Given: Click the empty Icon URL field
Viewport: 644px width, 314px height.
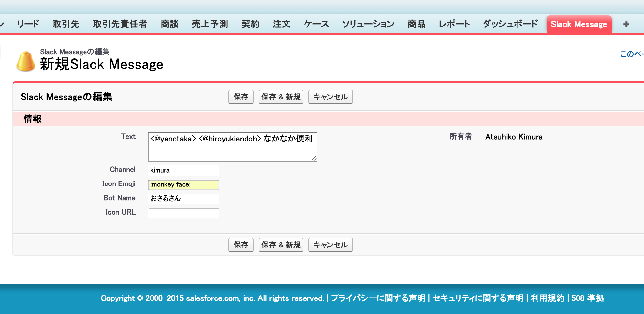Looking at the screenshot, I should coord(184,213).
